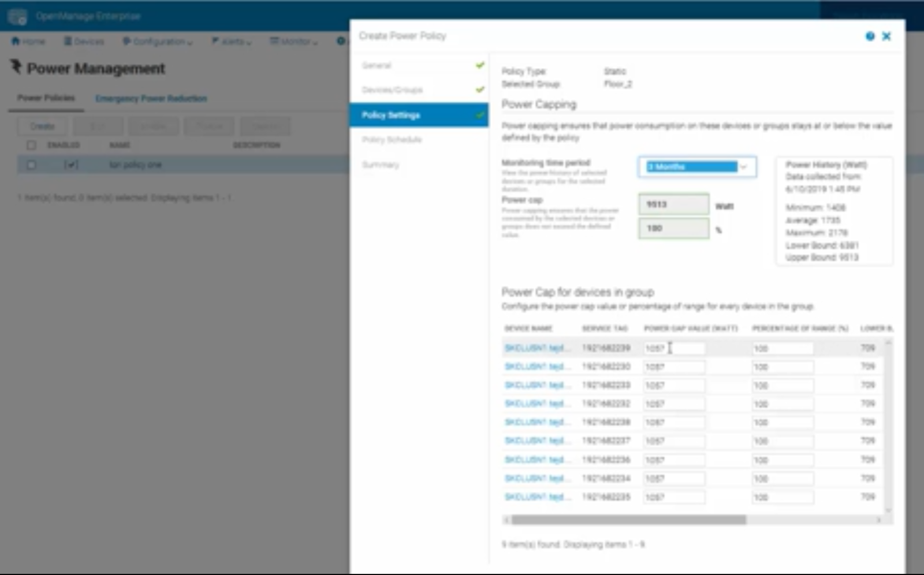Click the Home icon in the navigation bar
The width and height of the screenshot is (924, 575).
[x=14, y=41]
